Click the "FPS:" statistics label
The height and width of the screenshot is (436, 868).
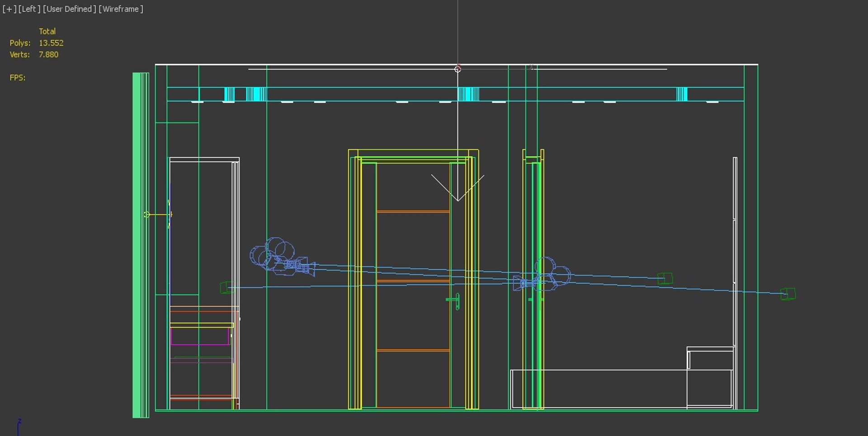(x=18, y=78)
